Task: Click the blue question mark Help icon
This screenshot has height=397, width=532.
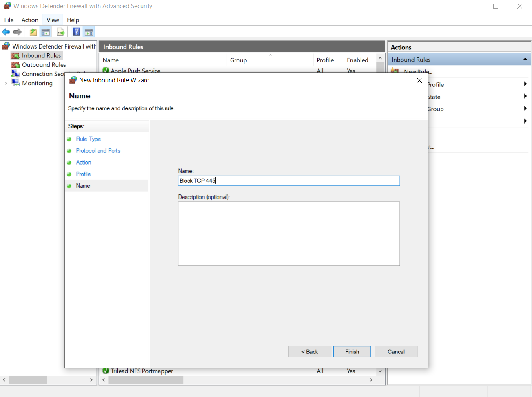Action: point(76,32)
